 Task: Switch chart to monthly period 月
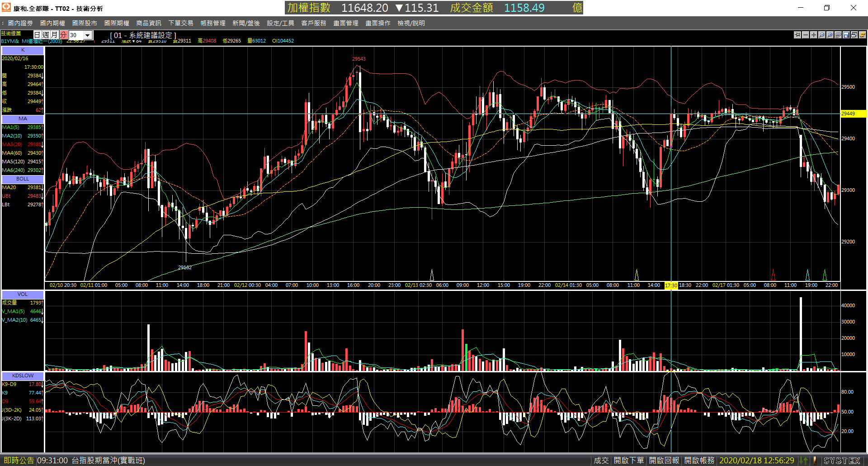[54, 35]
